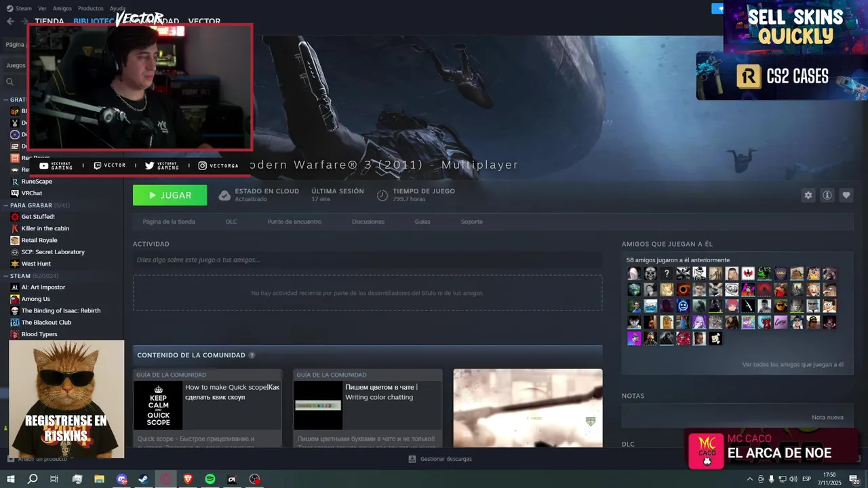This screenshot has width=868, height=488.
Task: Select VRChat in the library list
Action: (x=32, y=193)
